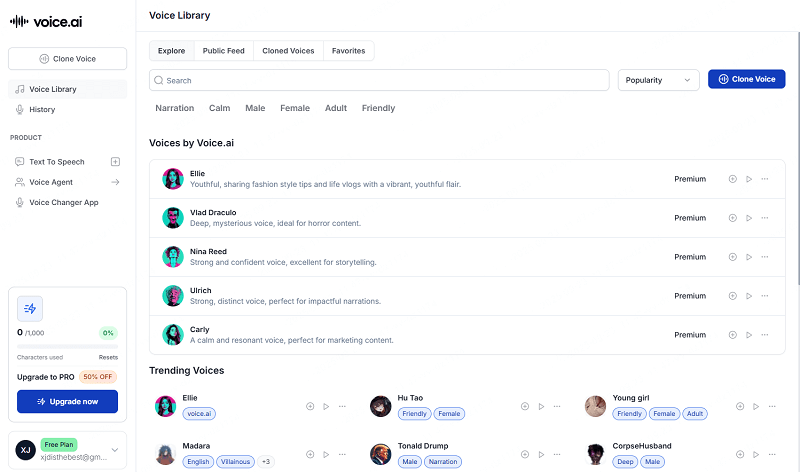Open more options for Ellie premium voice
Viewport: 800px width, 472px height.
[765, 179]
